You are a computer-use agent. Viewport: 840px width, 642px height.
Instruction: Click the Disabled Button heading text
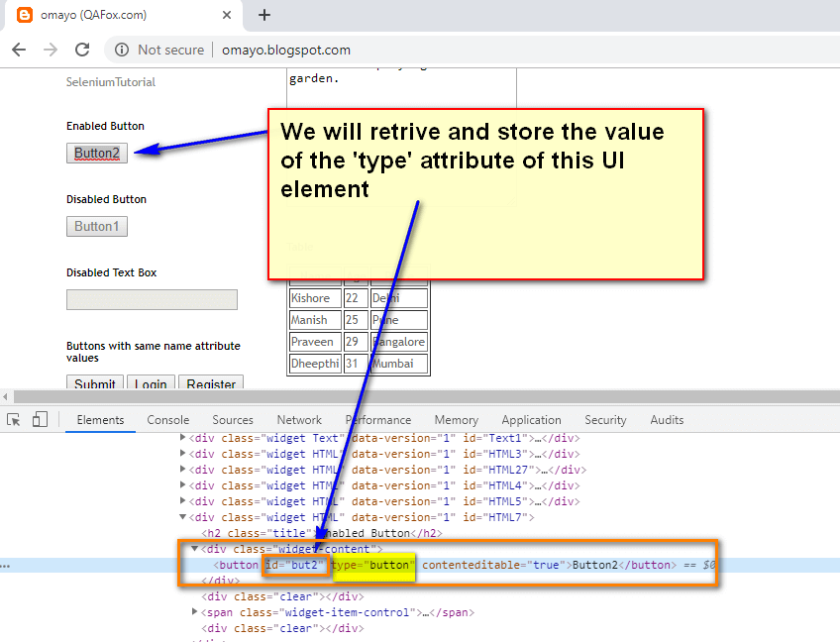107,199
